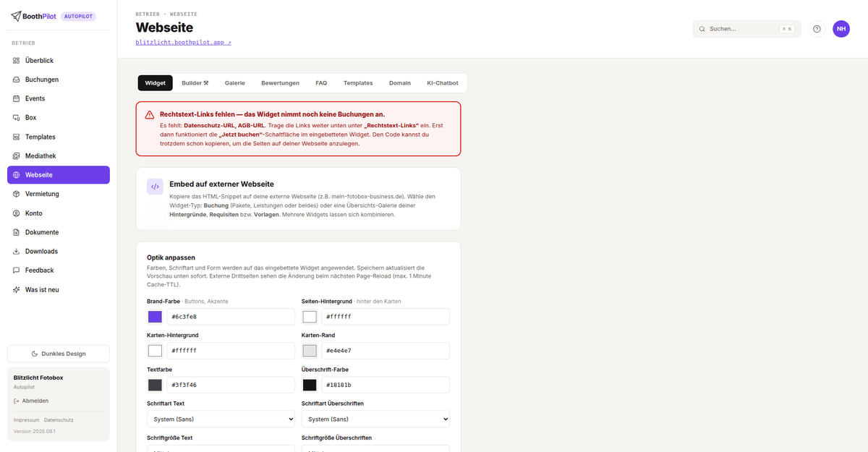Open the Downloads page
Image resolution: width=868 pixels, height=452 pixels.
point(59,251)
